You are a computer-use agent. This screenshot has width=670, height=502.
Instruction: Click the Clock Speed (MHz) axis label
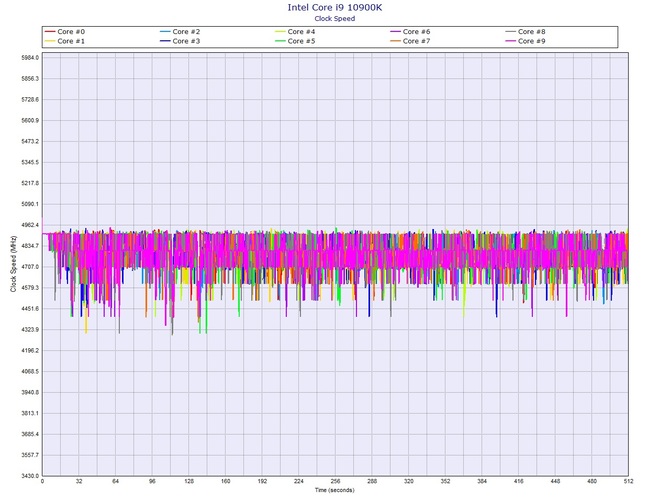pyautogui.click(x=13, y=264)
